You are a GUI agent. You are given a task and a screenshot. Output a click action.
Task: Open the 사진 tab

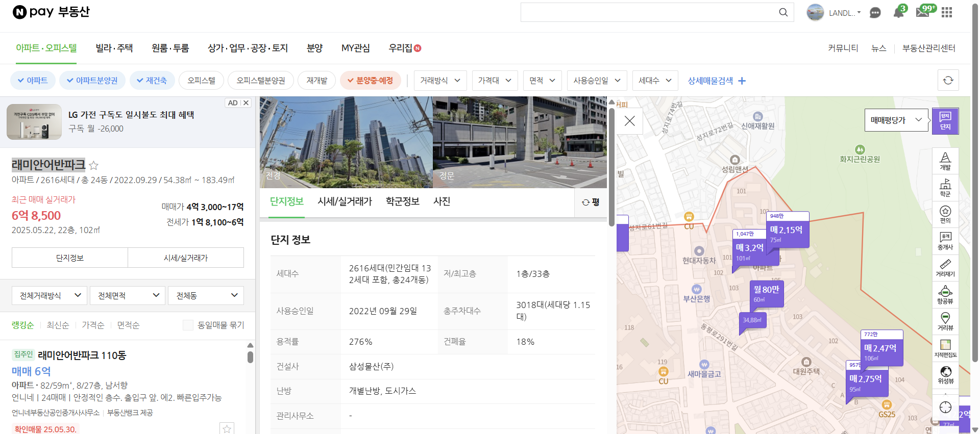[442, 201]
